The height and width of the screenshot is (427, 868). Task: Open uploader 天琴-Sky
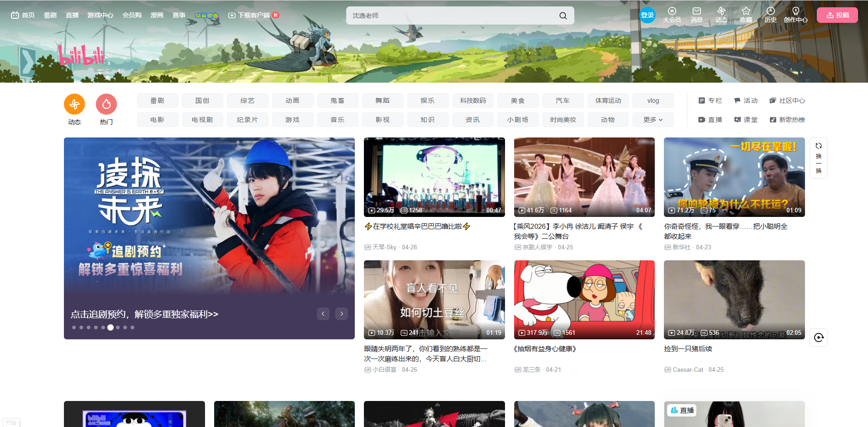click(384, 247)
